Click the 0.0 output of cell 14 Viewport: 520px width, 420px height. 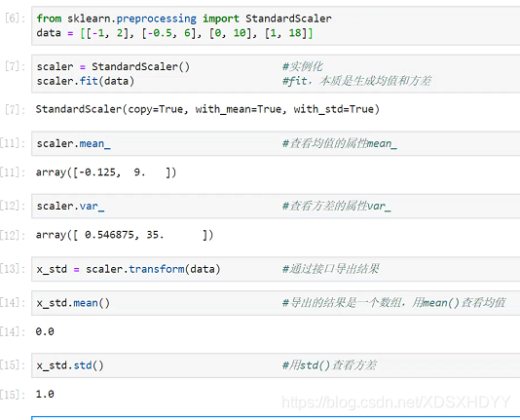point(45,331)
